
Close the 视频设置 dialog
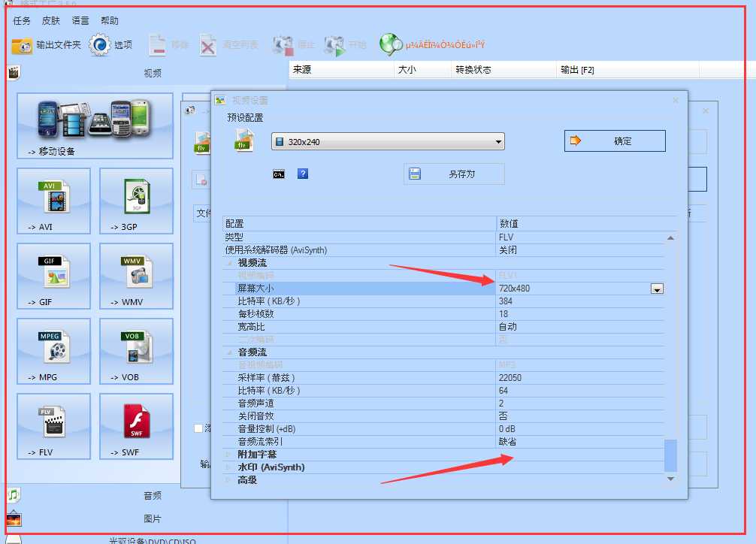(676, 101)
